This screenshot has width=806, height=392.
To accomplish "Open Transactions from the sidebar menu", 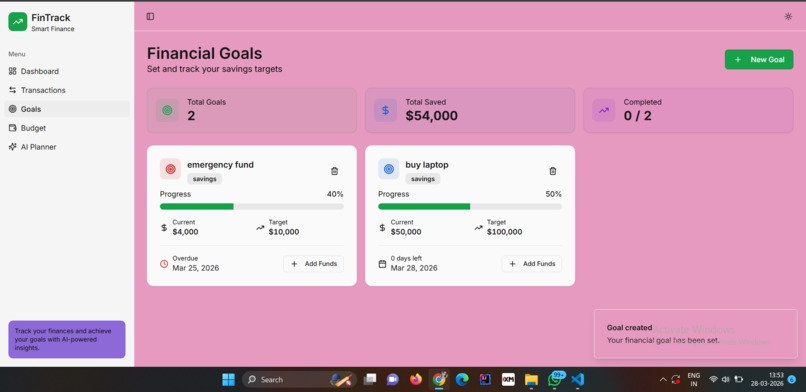I will tap(67, 90).
